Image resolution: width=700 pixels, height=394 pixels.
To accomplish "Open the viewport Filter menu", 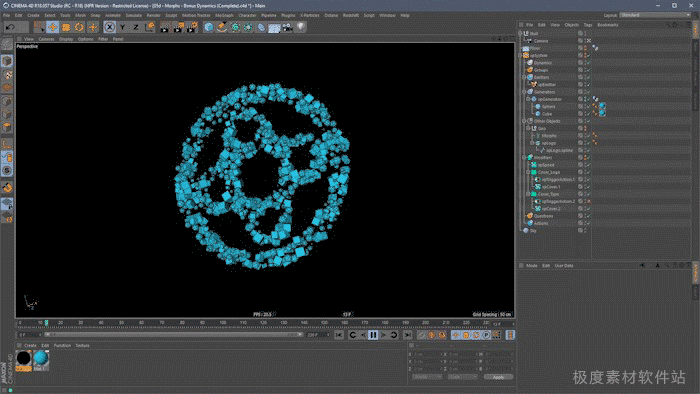I will pyautogui.click(x=103, y=39).
